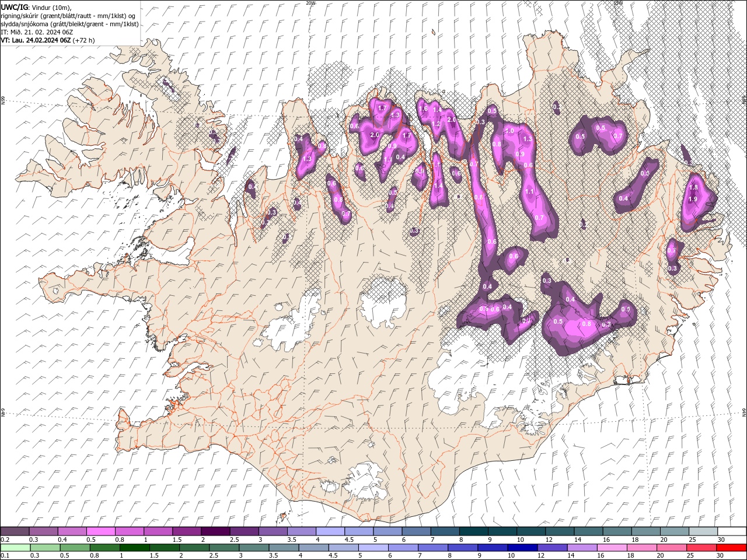The height and width of the screenshot is (560, 747).
Task: Click the 1.0 snowfall value on the map
Action: pos(509,131)
